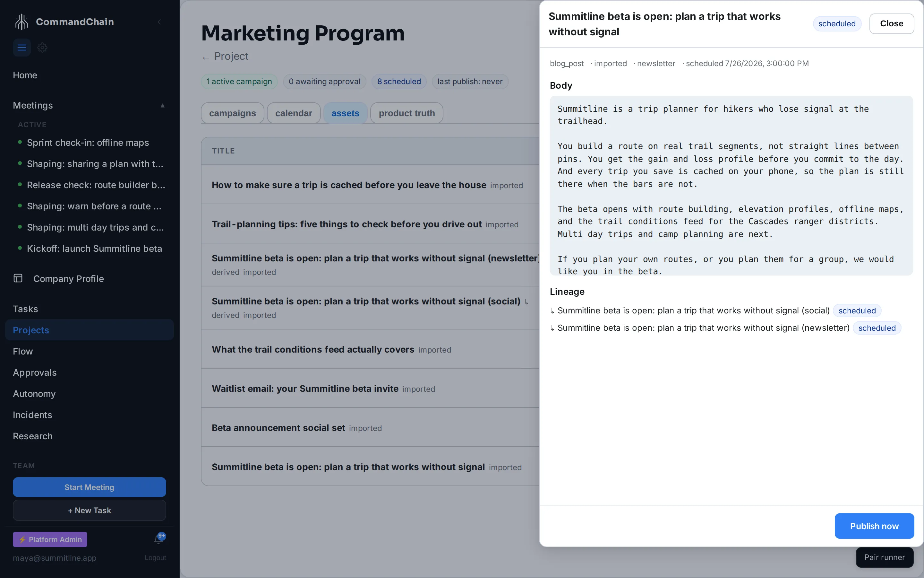Open the newsletter lineage item link
This screenshot has width=924, height=578.
tap(703, 328)
